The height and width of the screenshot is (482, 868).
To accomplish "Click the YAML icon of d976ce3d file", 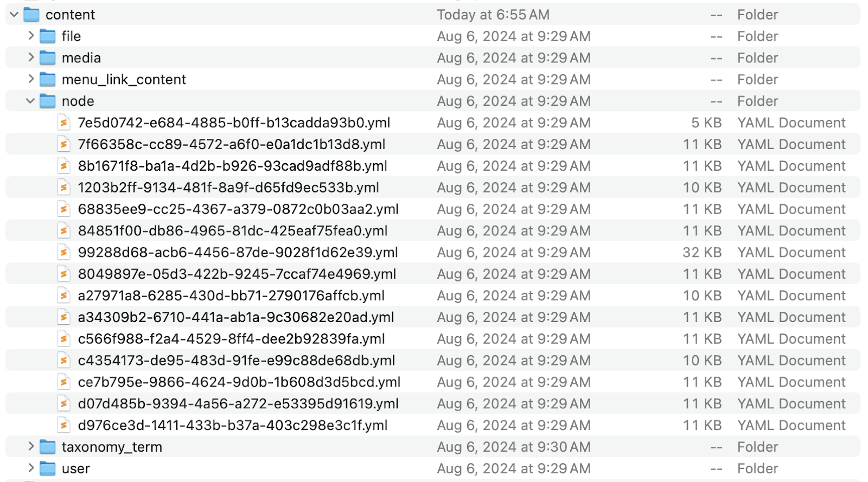I will click(x=64, y=425).
